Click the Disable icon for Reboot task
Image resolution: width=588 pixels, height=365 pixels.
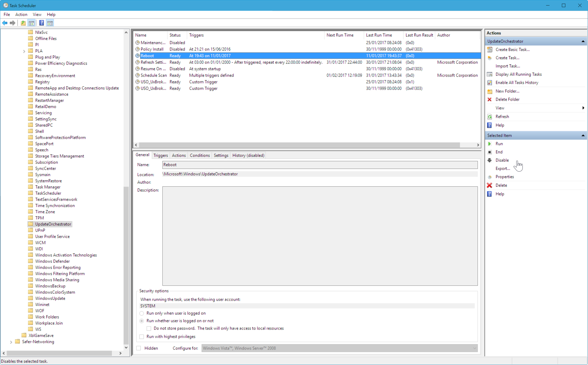click(x=490, y=160)
